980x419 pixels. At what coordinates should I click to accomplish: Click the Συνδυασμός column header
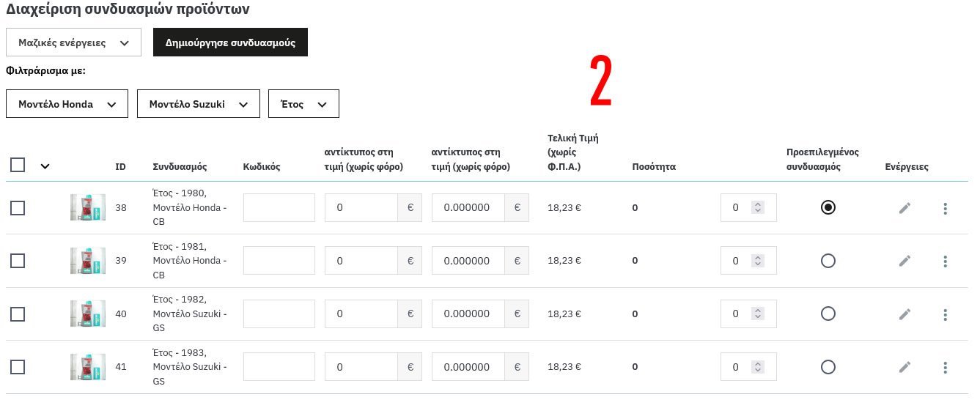coord(180,167)
